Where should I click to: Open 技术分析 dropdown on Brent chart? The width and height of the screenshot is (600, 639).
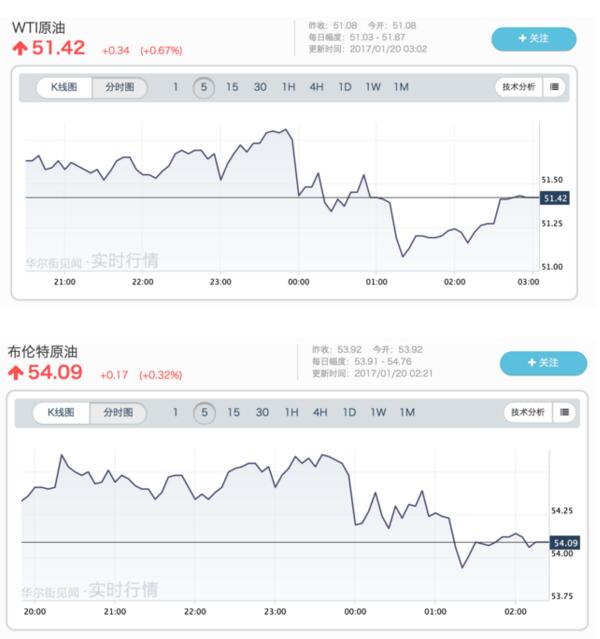(x=528, y=412)
